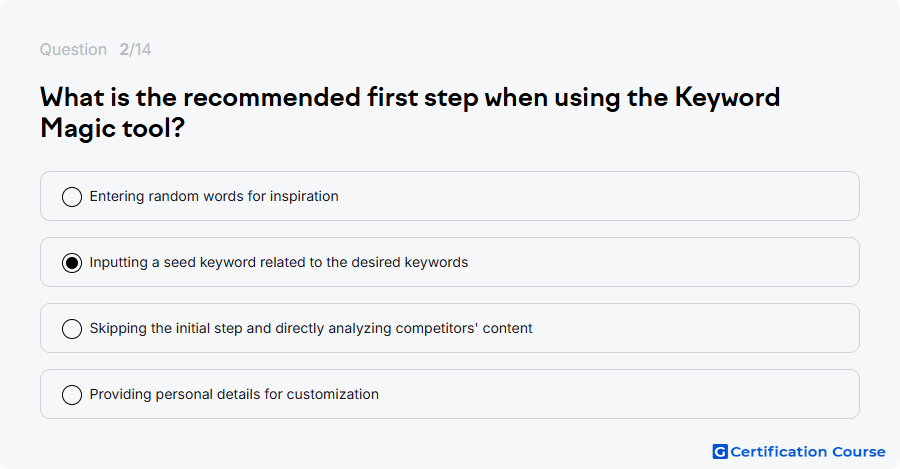Click empty space in the seed keyword card
Screen dimensions: 900x469
point(660,262)
